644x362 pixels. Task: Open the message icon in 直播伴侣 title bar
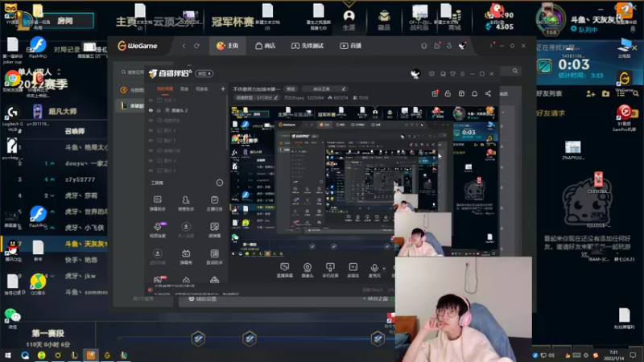pos(431,74)
